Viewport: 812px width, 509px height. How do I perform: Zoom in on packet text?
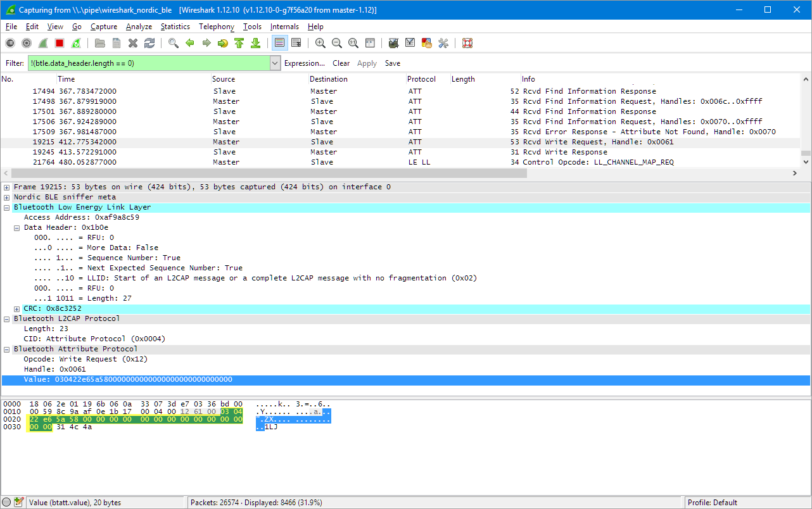320,43
